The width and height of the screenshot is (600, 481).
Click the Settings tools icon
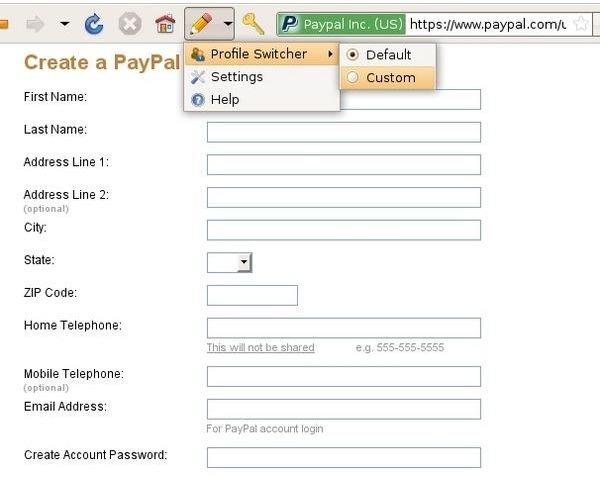click(x=197, y=77)
